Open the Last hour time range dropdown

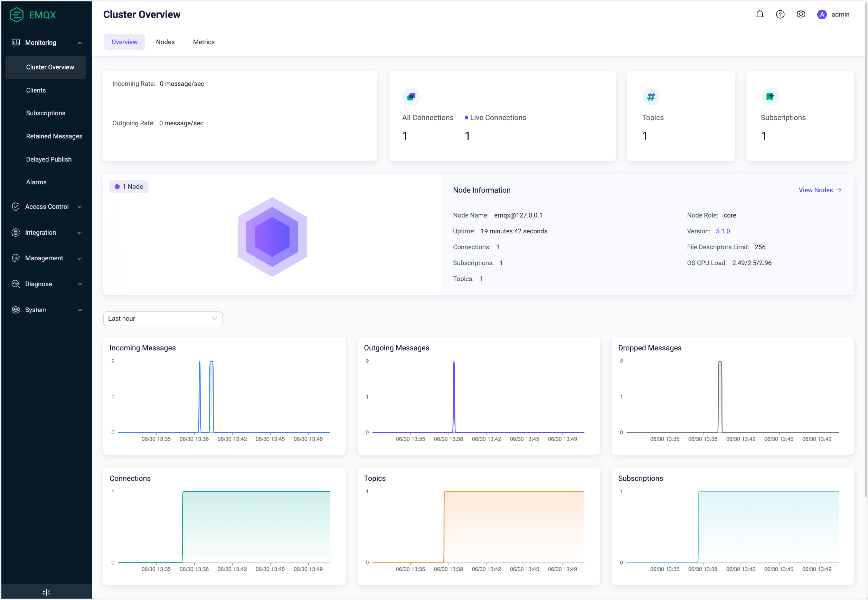[x=162, y=318]
